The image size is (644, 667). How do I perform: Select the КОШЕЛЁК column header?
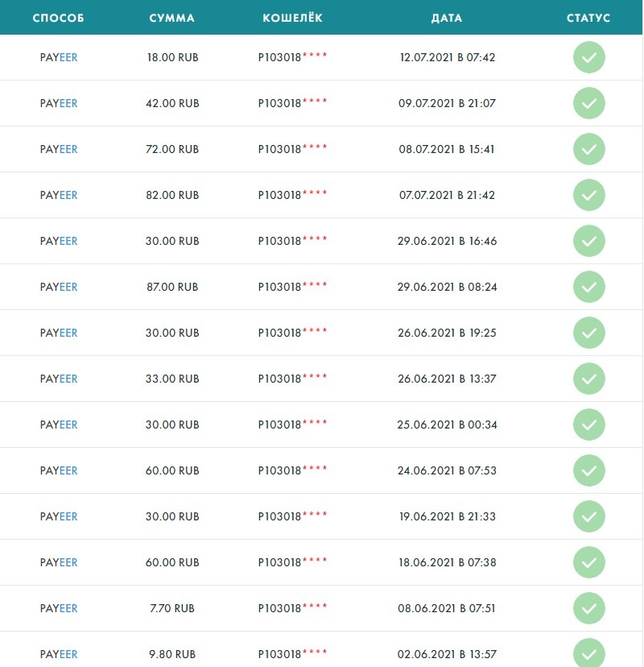293,18
